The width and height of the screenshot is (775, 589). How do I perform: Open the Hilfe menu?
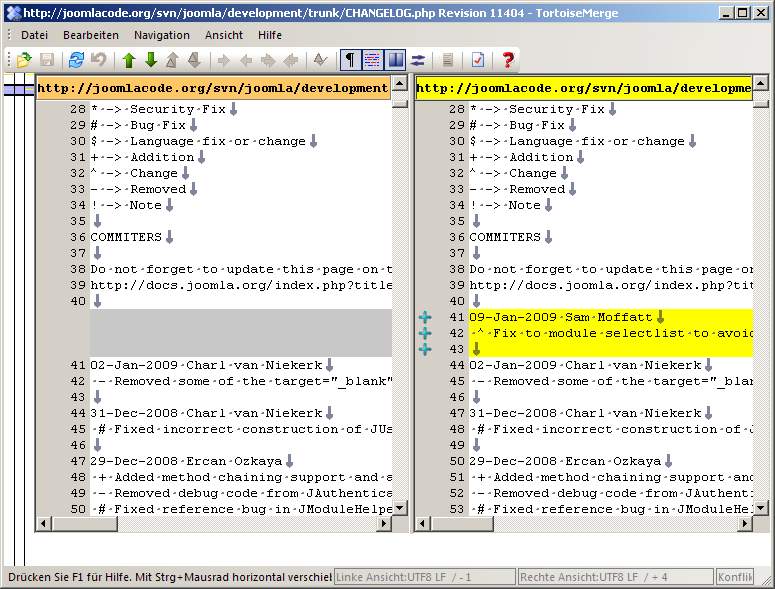(x=270, y=35)
